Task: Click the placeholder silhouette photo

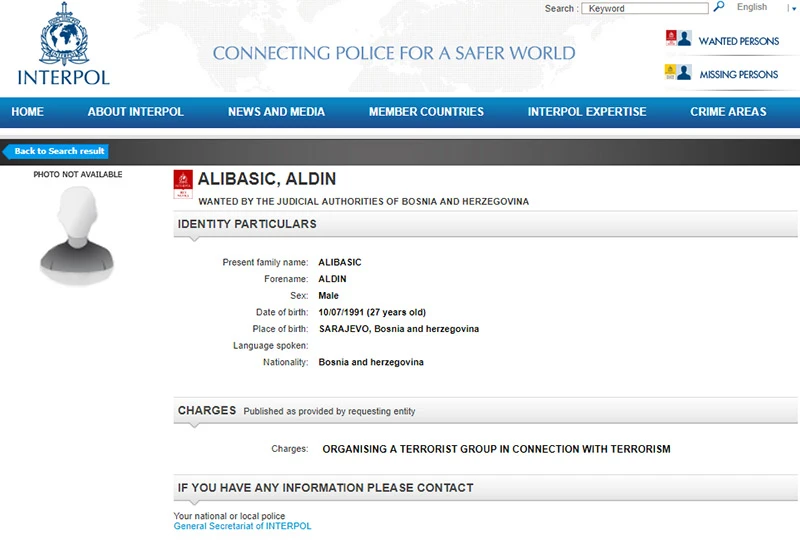Action: pyautogui.click(x=77, y=236)
